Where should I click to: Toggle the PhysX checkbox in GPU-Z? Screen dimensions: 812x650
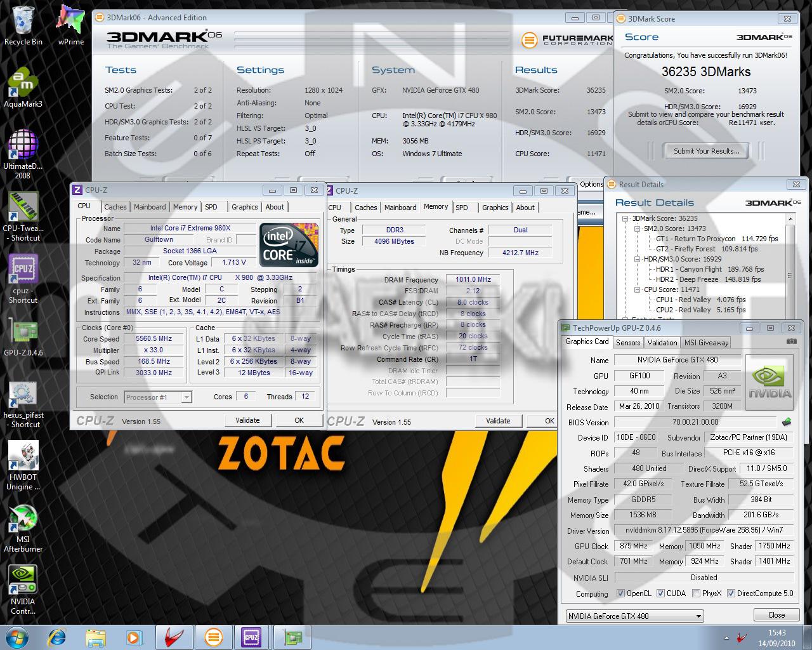(696, 594)
